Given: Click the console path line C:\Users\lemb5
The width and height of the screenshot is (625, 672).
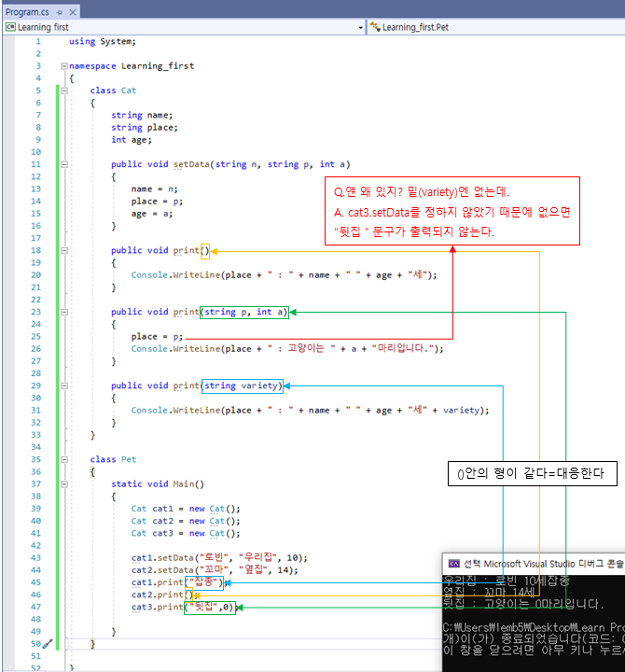Looking at the screenshot, I should [534, 627].
